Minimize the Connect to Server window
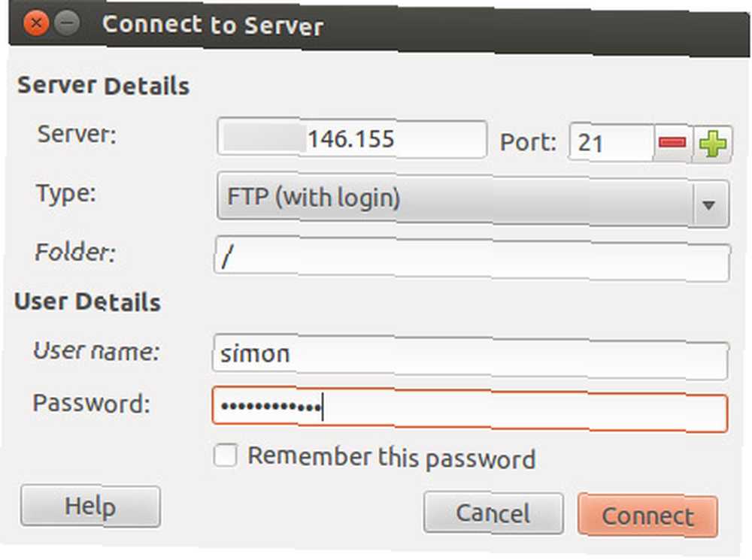Viewport: 752px width, 560px height. pos(67,23)
